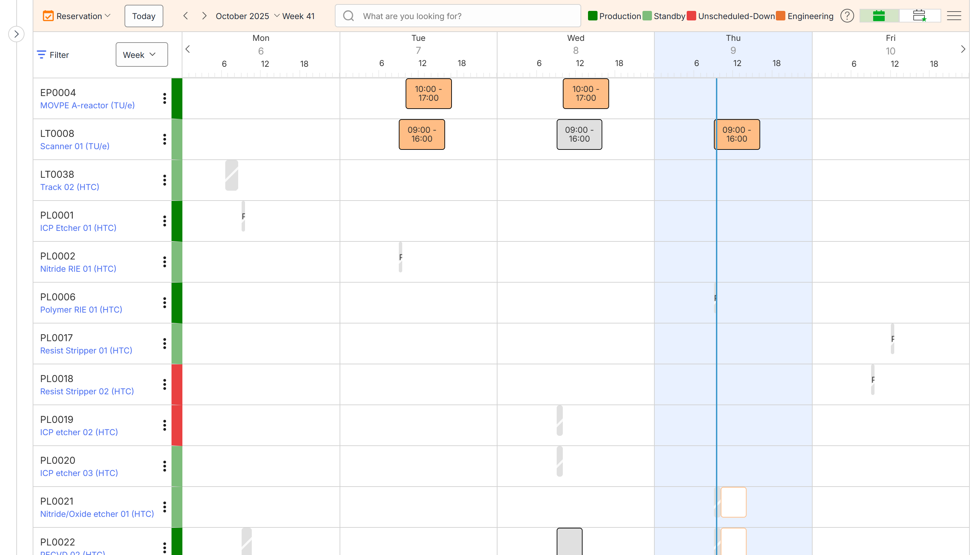980x555 pixels.
Task: Open the help question mark icon
Action: (847, 16)
